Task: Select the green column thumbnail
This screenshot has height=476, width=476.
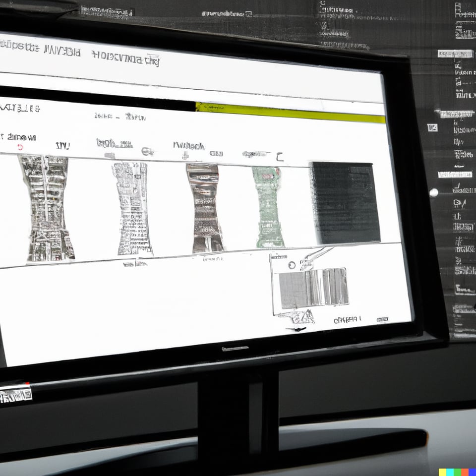Action: [x=268, y=207]
